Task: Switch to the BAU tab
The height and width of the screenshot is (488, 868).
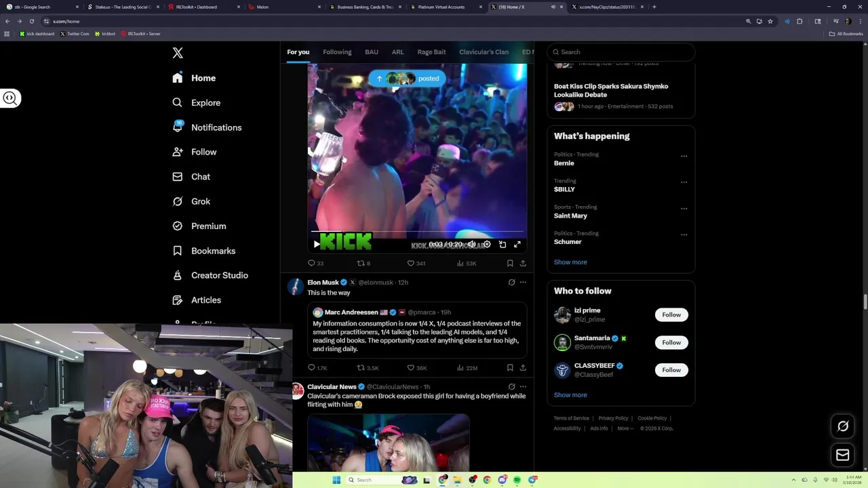Action: (372, 52)
